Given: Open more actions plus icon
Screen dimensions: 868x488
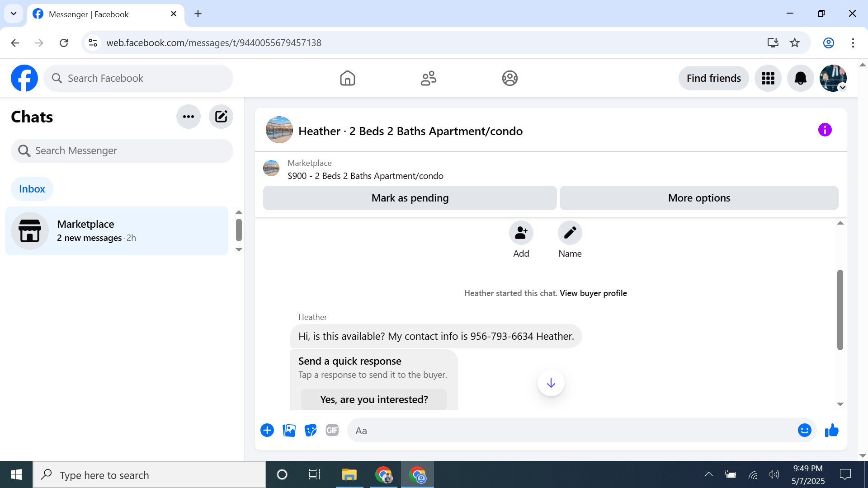Looking at the screenshot, I should pyautogui.click(x=267, y=431).
